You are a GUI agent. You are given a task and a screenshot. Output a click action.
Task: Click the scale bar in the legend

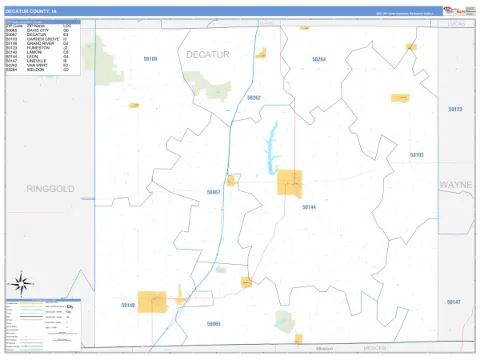(62, 333)
